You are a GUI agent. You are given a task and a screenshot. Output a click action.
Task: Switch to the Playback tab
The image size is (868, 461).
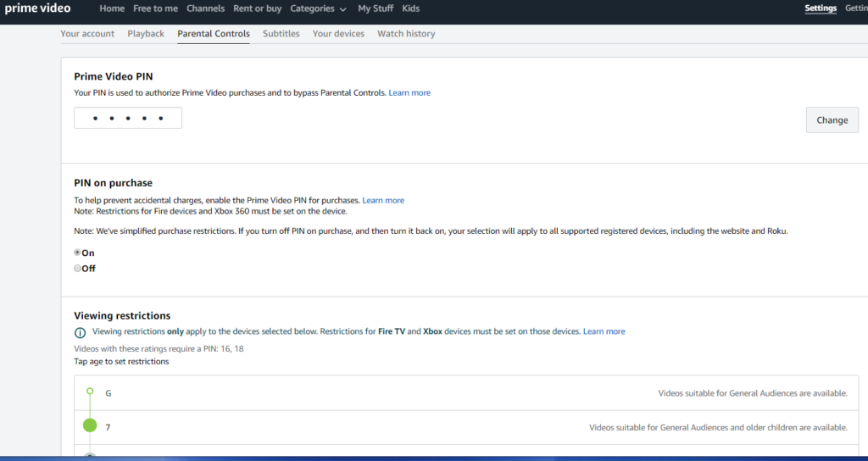(146, 34)
